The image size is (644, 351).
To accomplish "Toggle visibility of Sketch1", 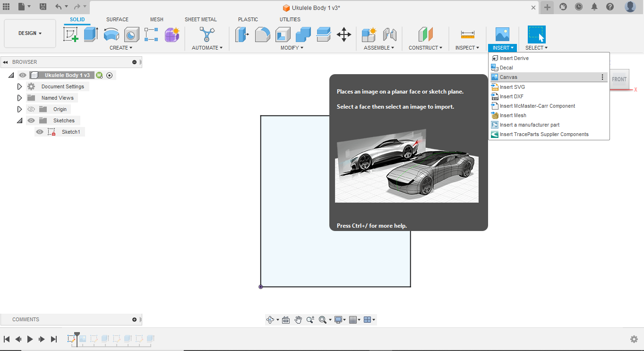I will (40, 132).
